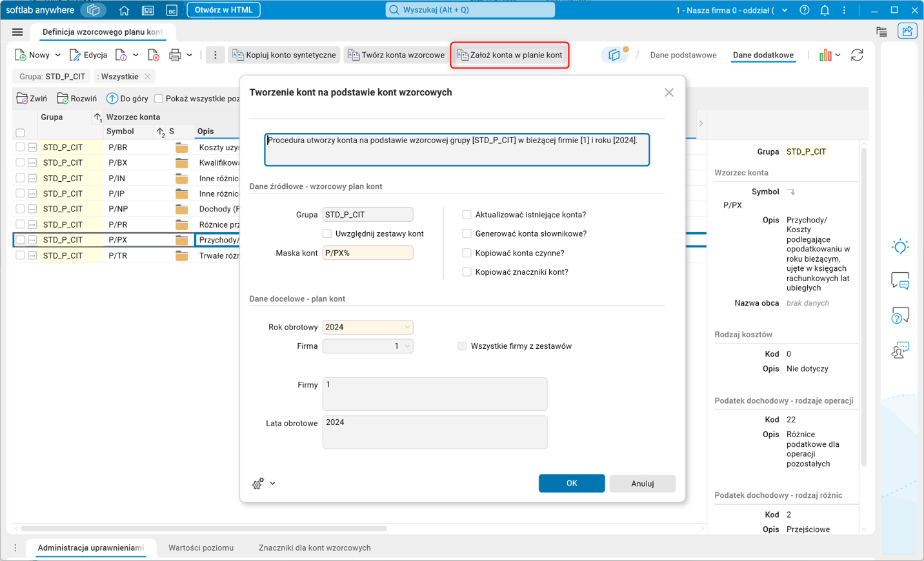Open the toolbar overflow three-dot menu
Image resolution: width=924 pixels, height=561 pixels.
tap(216, 55)
